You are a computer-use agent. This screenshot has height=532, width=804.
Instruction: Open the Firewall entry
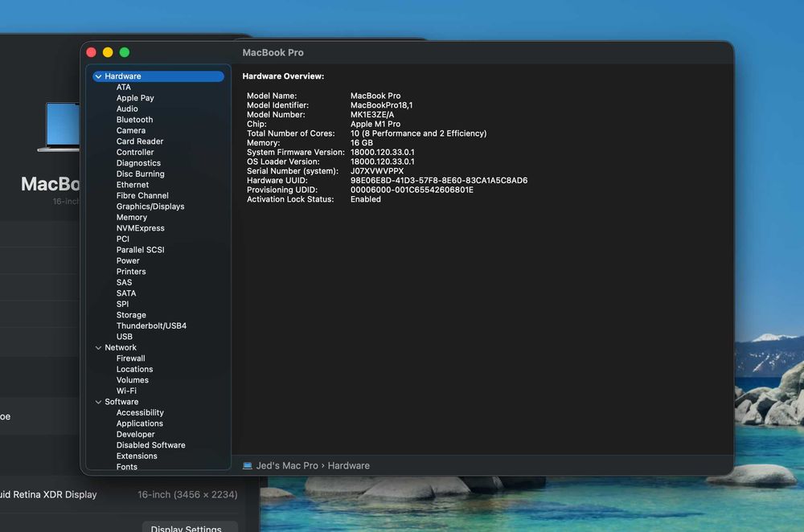[130, 358]
